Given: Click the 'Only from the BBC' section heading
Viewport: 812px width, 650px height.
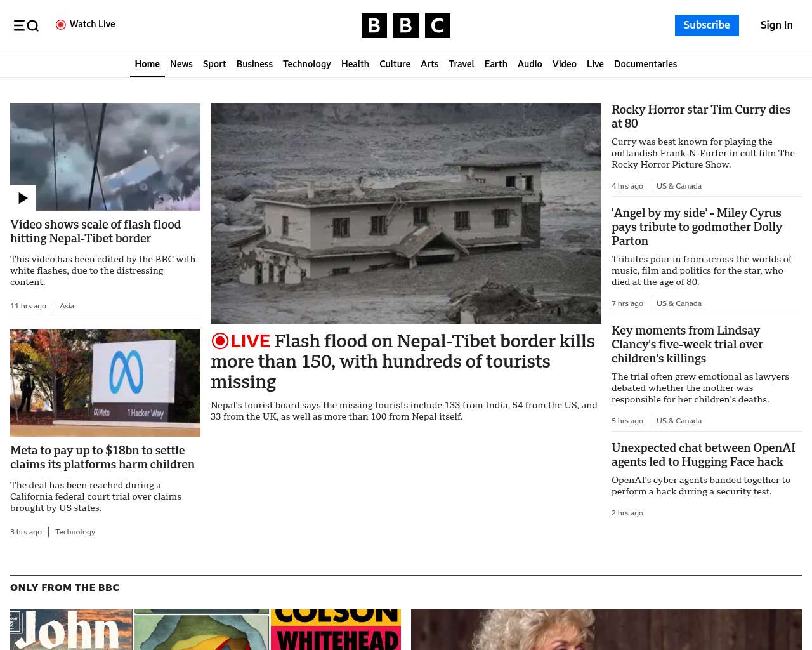Looking at the screenshot, I should pyautogui.click(x=65, y=588).
